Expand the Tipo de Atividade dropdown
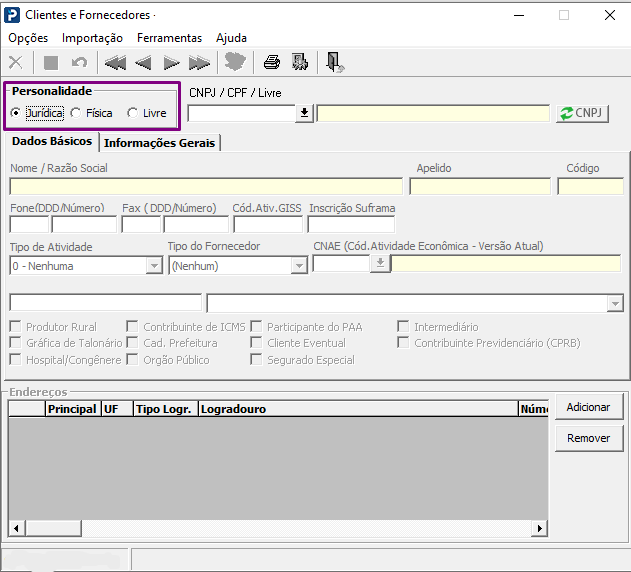Screen dimensions: 631x572 click(x=154, y=266)
